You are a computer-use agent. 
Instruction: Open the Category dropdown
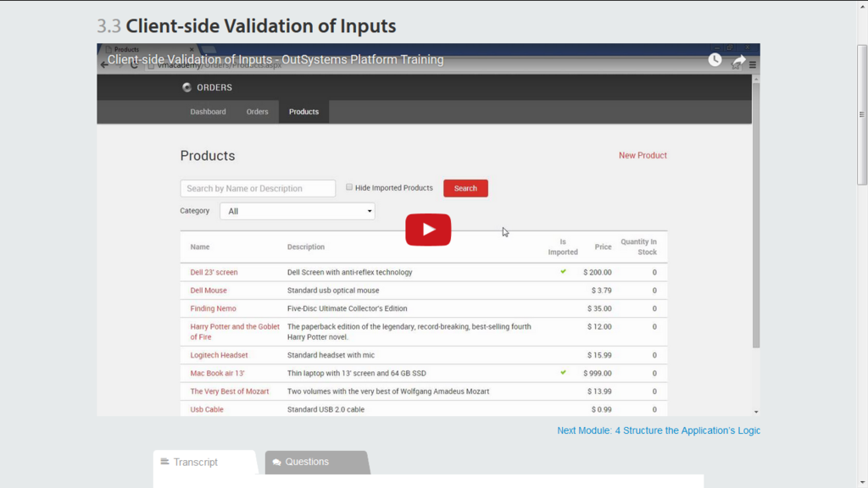click(x=298, y=211)
